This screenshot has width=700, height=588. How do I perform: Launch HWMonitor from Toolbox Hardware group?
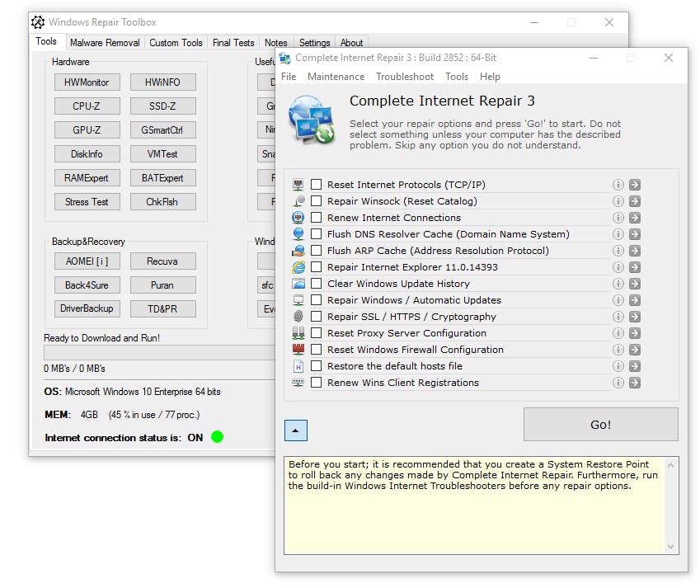point(87,82)
